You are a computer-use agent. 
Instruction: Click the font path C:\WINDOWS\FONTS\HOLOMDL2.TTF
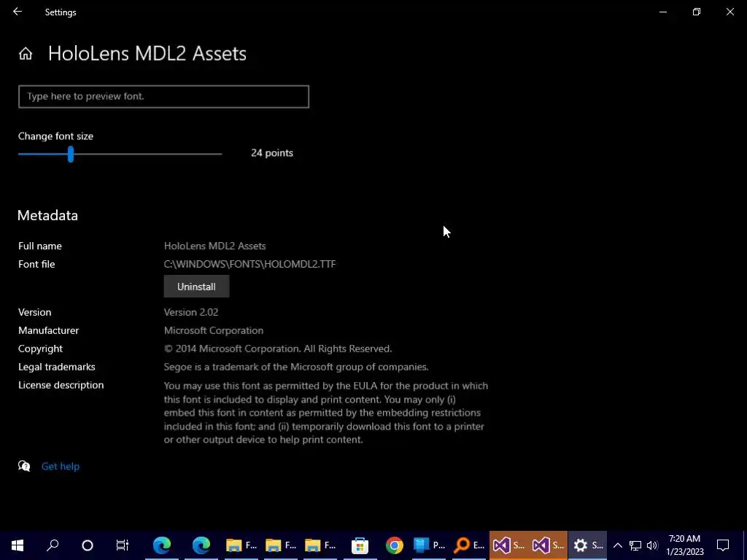coord(249,264)
